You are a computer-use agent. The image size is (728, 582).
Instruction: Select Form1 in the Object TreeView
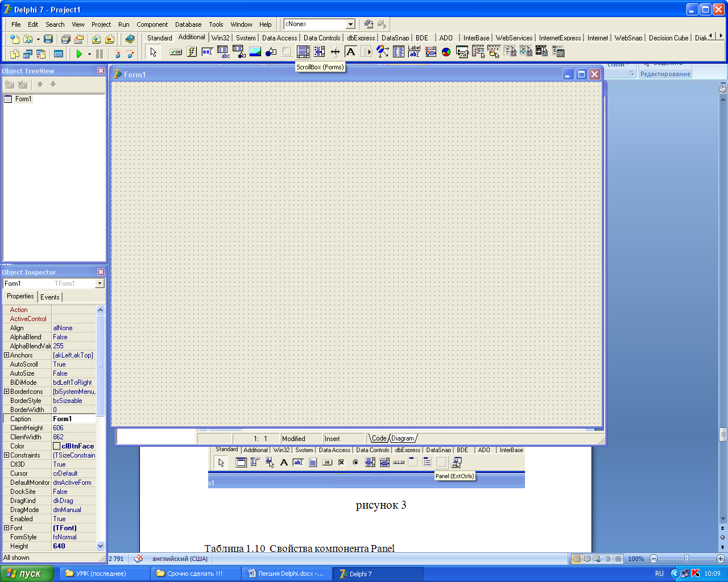pos(23,99)
